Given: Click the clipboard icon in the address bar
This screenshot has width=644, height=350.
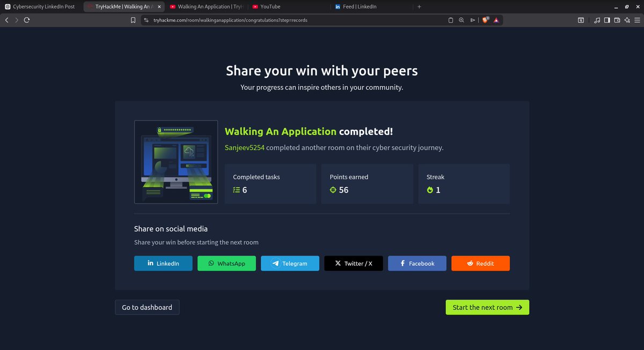Looking at the screenshot, I should point(451,20).
